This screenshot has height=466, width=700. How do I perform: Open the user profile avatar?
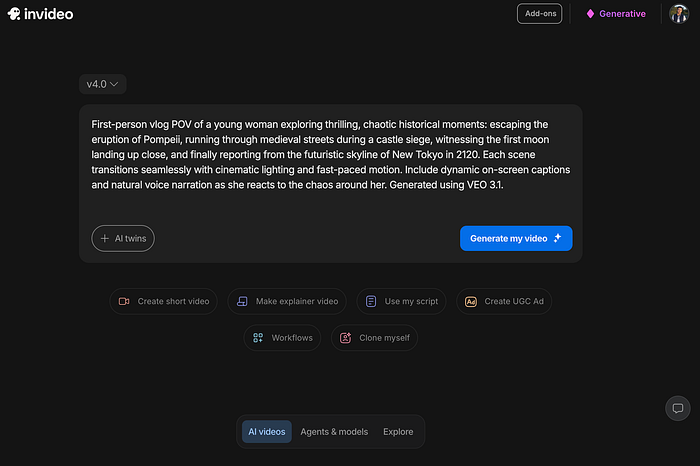(x=677, y=14)
